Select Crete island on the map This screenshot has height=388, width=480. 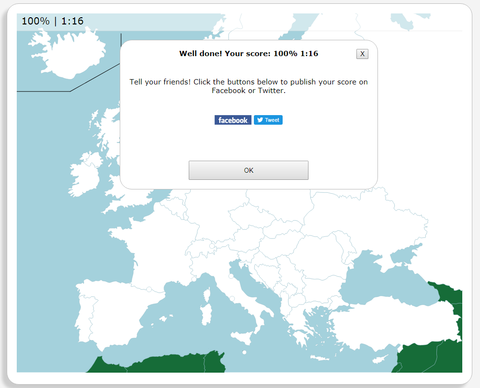pyautogui.click(x=319, y=358)
